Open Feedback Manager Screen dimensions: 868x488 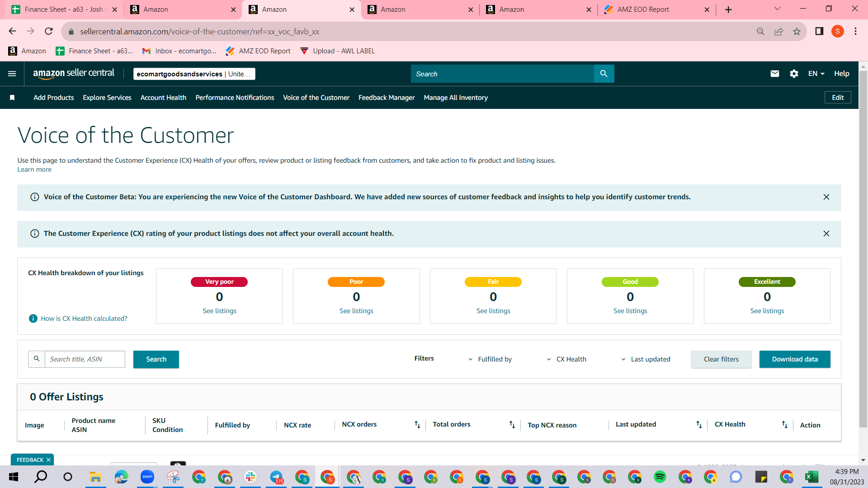click(387, 98)
